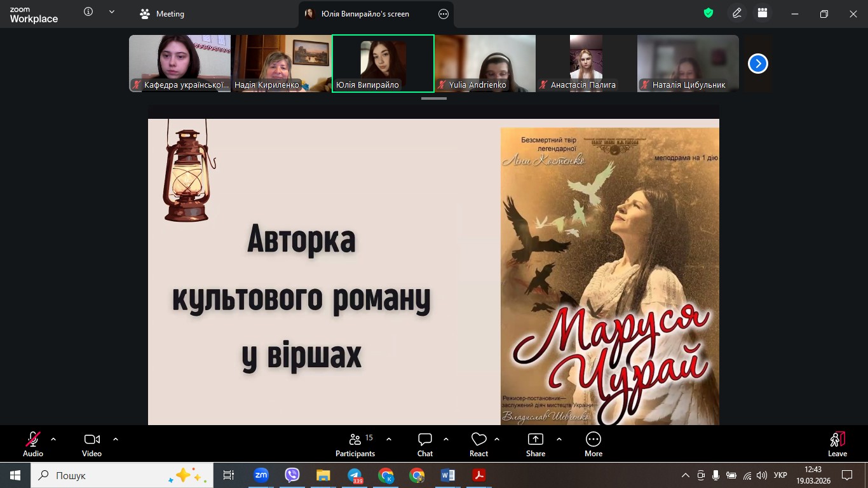
Task: Show next participants with the blue arrow
Action: [x=757, y=64]
